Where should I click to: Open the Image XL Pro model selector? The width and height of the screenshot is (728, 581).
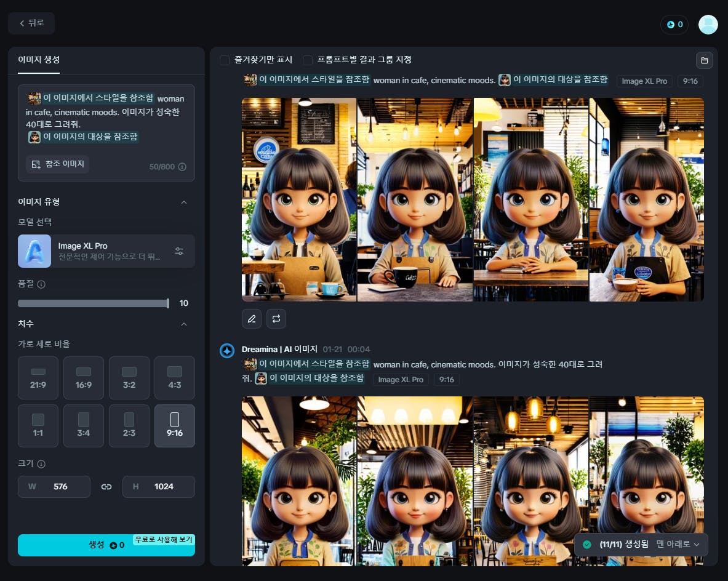106,251
